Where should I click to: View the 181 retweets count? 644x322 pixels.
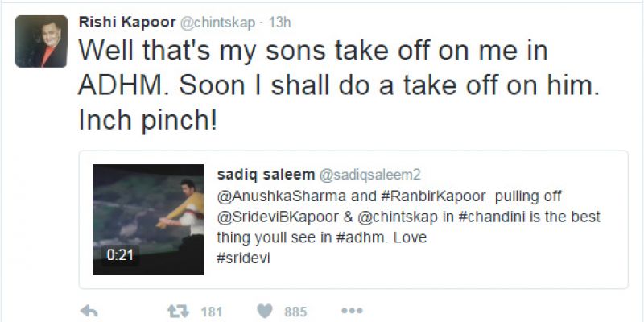211,312
